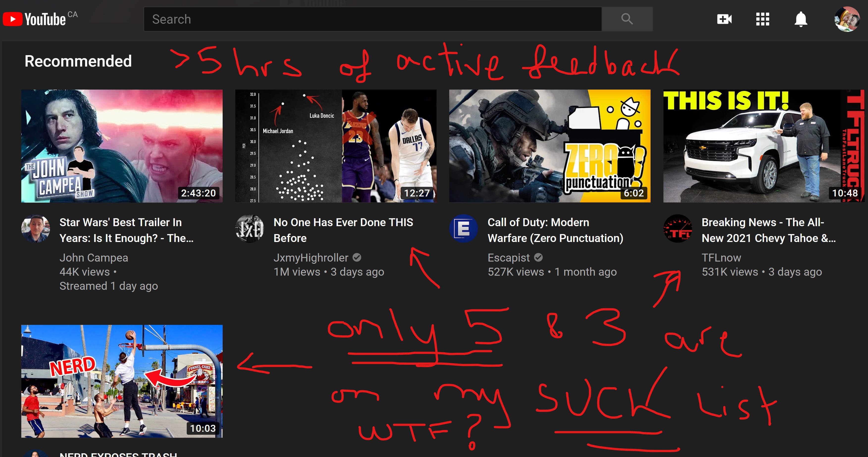868x457 pixels.
Task: Open the notifications bell
Action: pyautogui.click(x=801, y=19)
